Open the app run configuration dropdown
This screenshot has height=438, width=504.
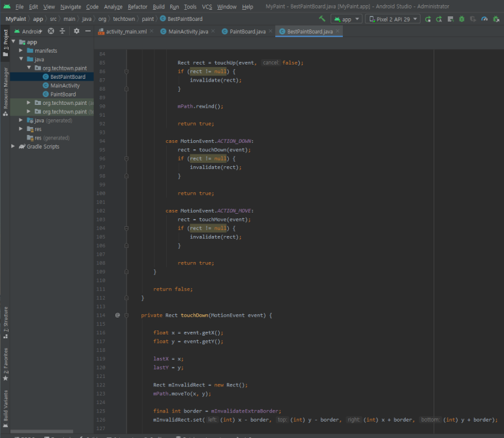[x=347, y=19]
